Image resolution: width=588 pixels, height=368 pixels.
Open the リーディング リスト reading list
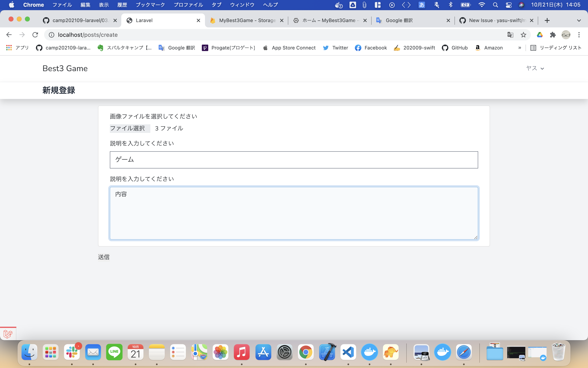[x=556, y=48]
